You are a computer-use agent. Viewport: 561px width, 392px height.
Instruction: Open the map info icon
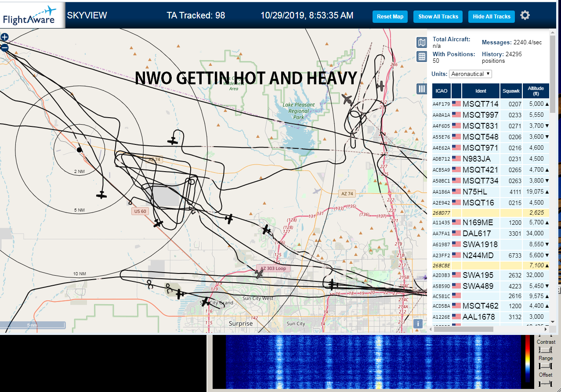tap(418, 324)
